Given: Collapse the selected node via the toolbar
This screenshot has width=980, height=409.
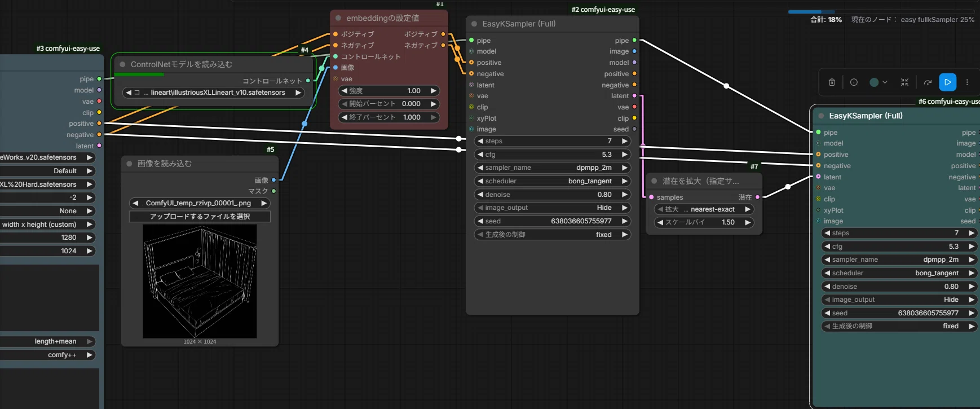Looking at the screenshot, I should coord(904,82).
